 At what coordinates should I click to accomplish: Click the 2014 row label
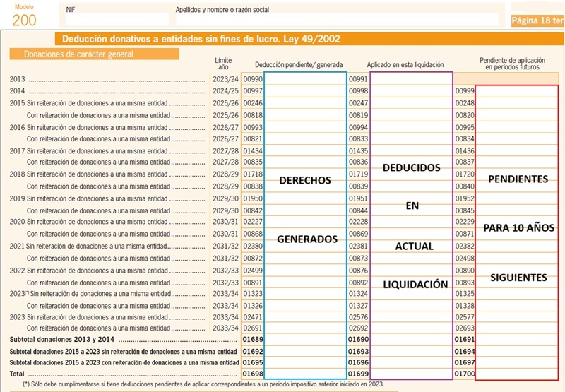point(17,91)
